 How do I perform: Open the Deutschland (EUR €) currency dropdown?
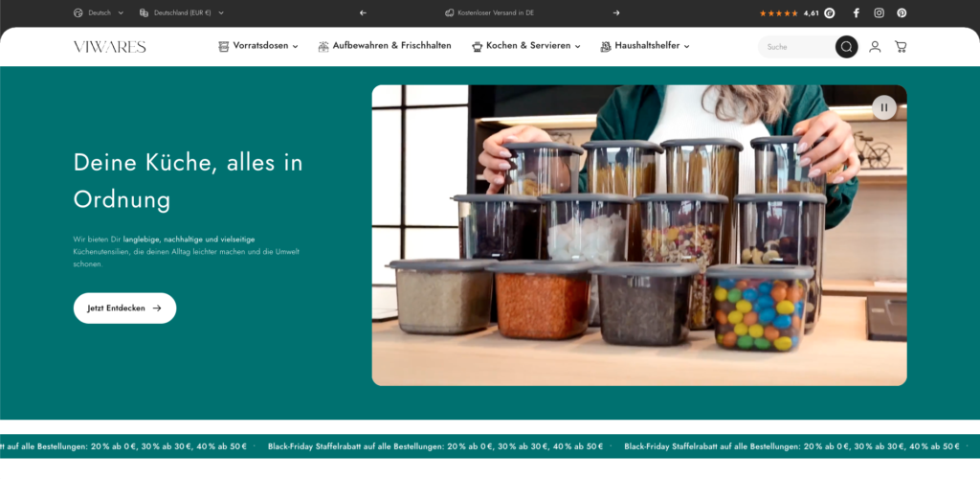point(182,13)
